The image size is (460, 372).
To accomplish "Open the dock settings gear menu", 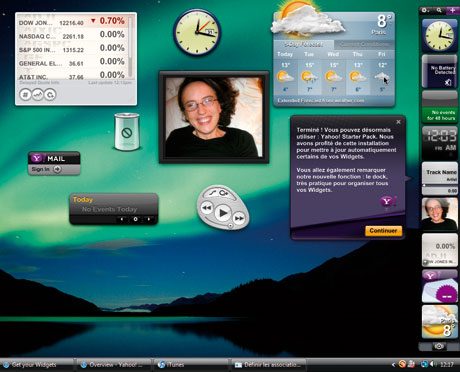I will pyautogui.click(x=425, y=10).
